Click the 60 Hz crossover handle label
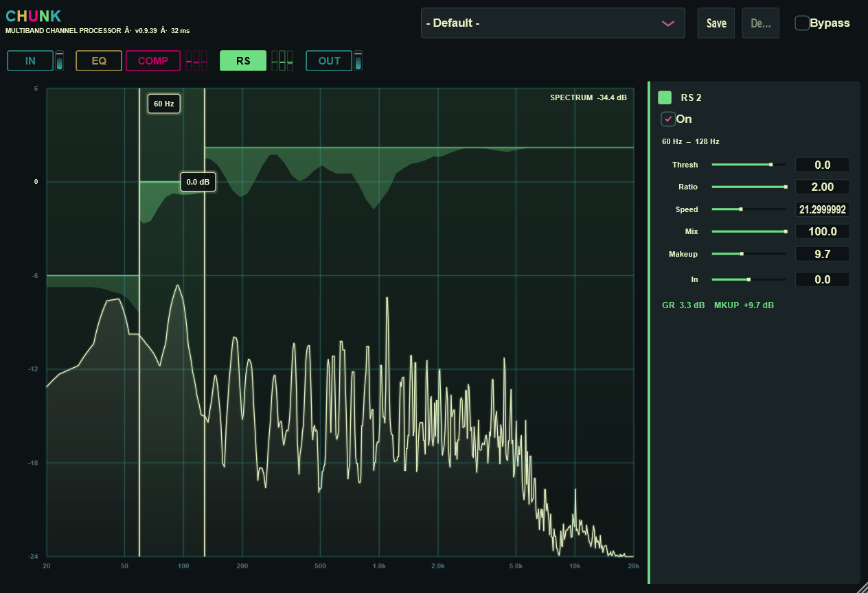 164,104
